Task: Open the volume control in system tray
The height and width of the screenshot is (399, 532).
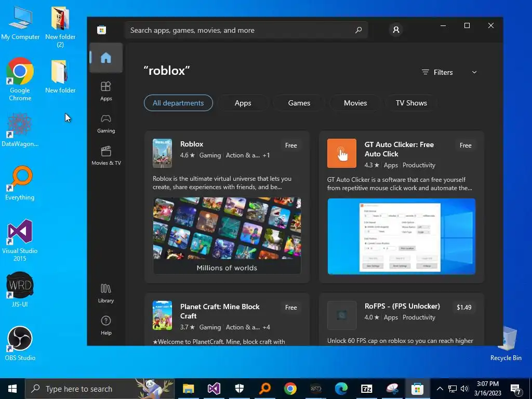Action: tap(464, 389)
